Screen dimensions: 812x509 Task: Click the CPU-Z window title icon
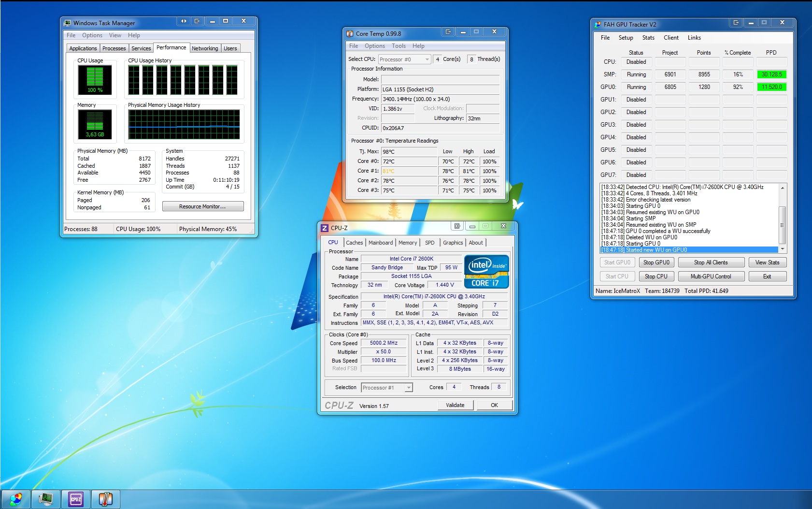point(325,228)
